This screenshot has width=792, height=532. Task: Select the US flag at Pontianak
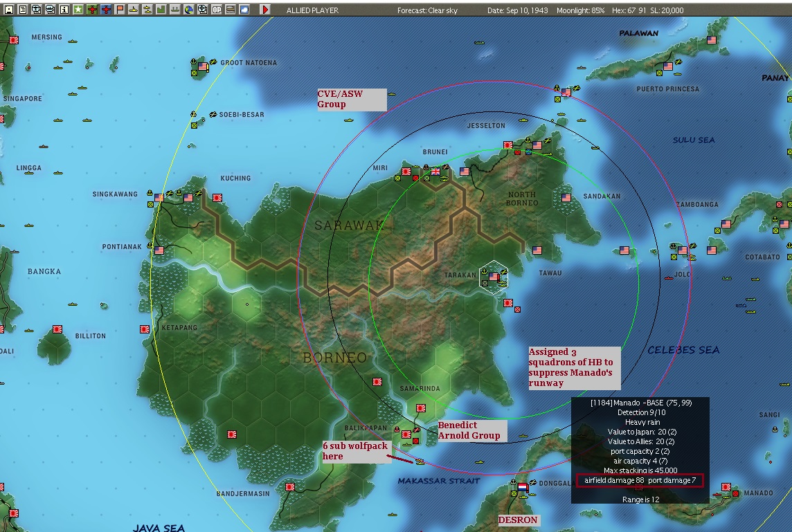(x=159, y=250)
